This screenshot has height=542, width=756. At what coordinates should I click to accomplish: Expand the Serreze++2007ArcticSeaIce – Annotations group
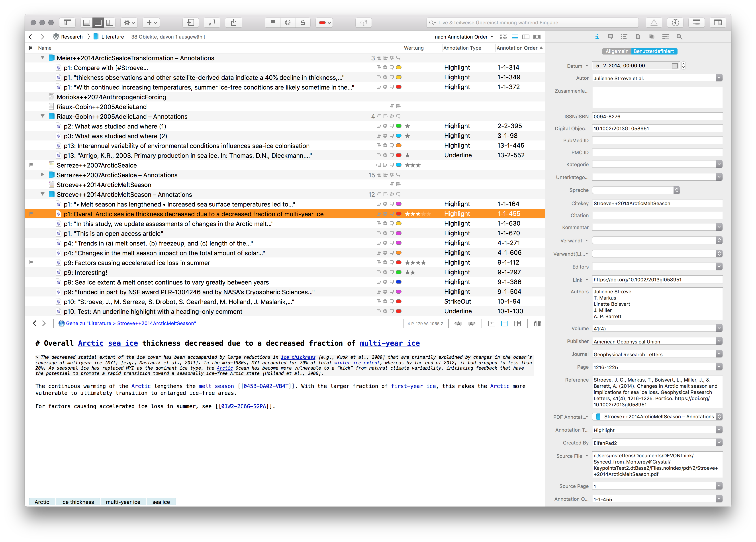click(42, 175)
